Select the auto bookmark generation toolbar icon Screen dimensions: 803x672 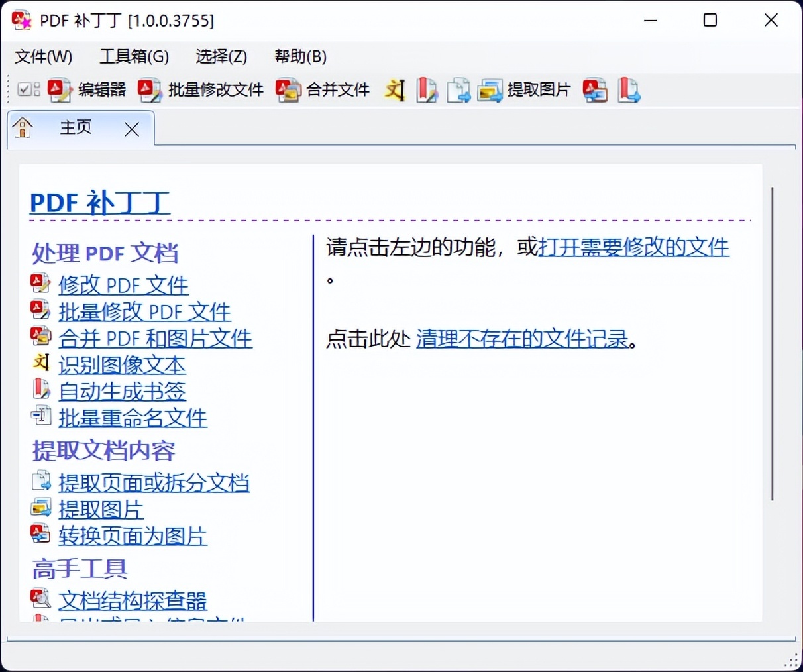coord(427,90)
